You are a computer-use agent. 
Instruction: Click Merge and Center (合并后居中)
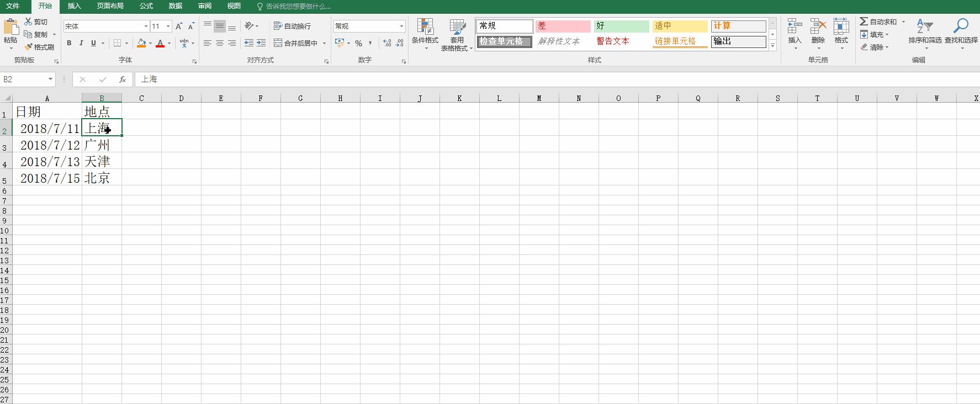[296, 43]
